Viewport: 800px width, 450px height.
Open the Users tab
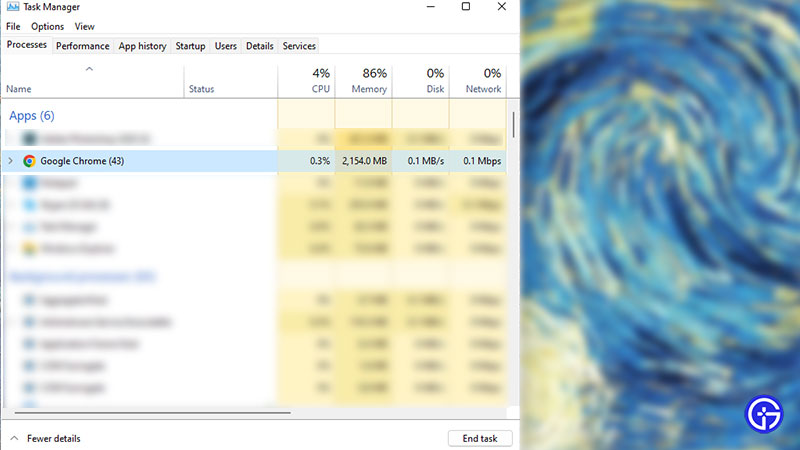click(x=226, y=46)
